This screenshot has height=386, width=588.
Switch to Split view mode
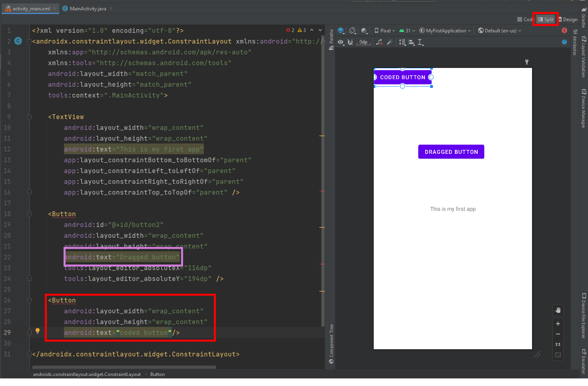tap(546, 19)
